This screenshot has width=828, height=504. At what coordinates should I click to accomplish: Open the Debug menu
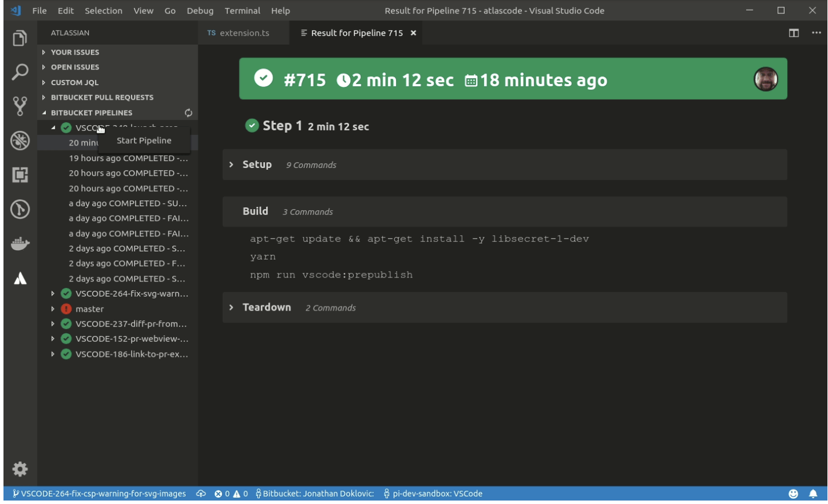[x=200, y=10]
